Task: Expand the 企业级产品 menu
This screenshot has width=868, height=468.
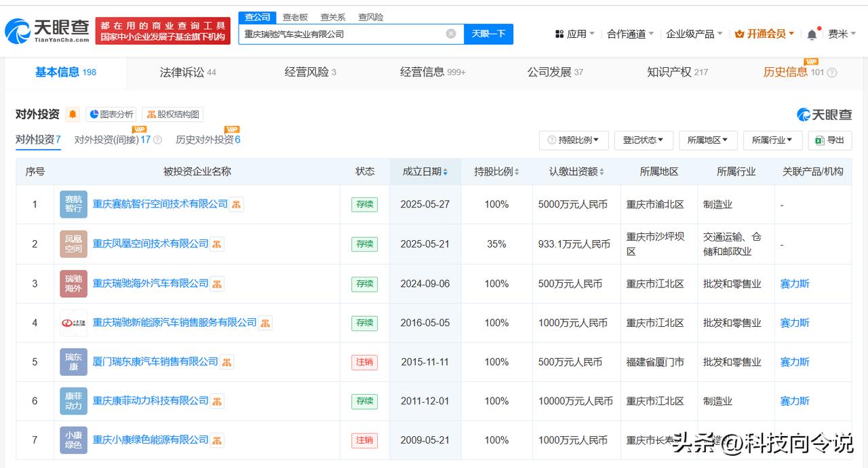Action: point(694,34)
